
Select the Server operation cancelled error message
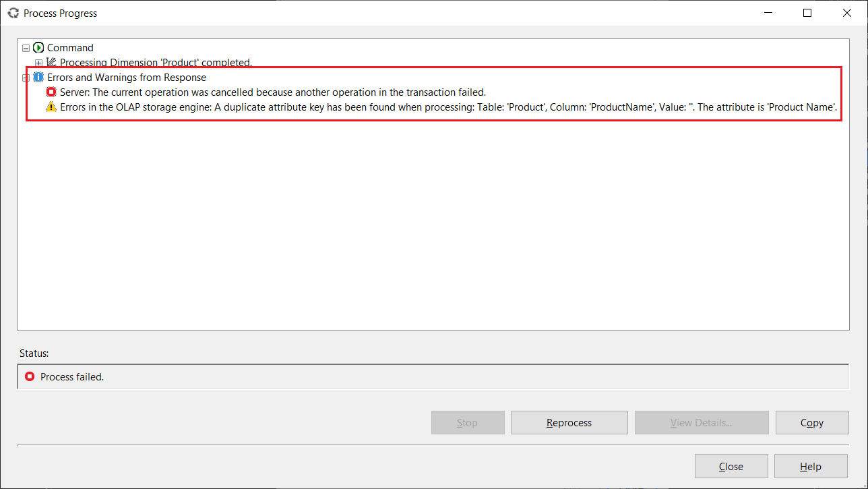pyautogui.click(x=272, y=92)
